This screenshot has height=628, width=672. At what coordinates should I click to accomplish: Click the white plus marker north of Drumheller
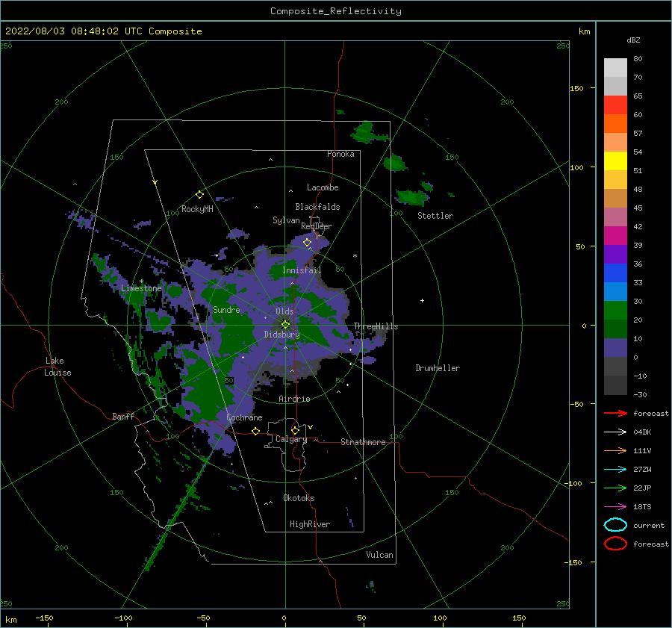coord(422,300)
